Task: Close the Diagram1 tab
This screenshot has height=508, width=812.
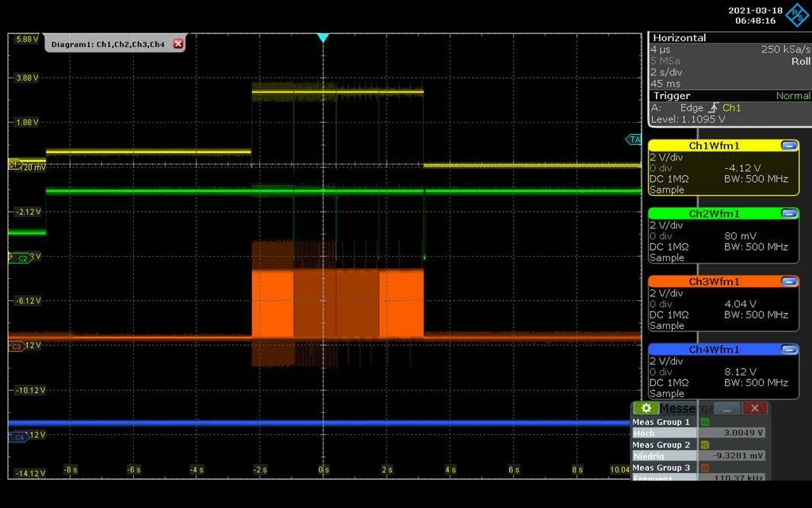Action: point(178,44)
